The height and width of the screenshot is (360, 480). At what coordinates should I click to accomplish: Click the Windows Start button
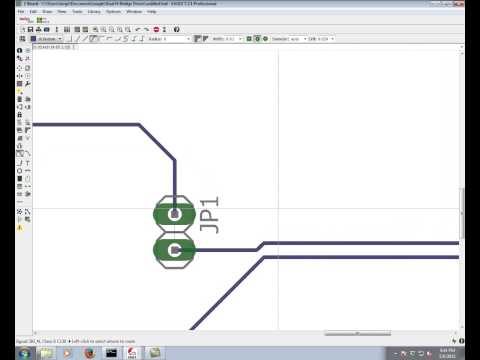(25, 353)
